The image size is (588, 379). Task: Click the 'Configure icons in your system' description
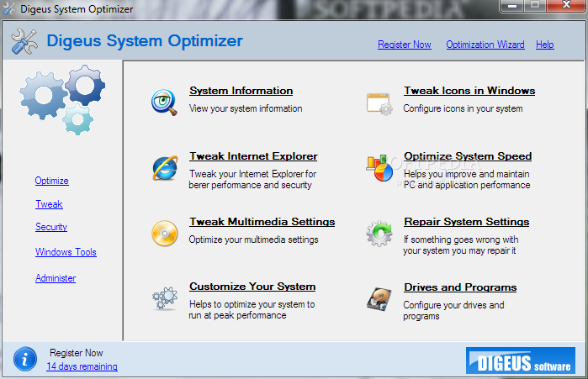click(463, 108)
